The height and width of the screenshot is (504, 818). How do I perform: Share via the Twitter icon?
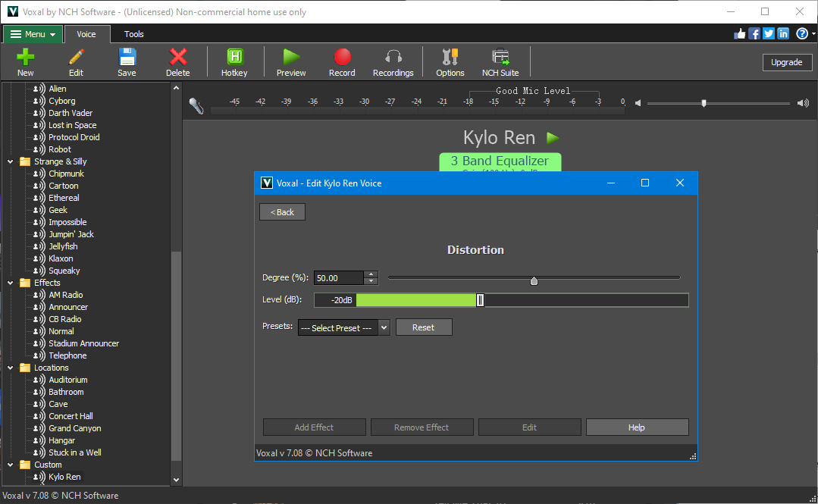click(x=769, y=34)
